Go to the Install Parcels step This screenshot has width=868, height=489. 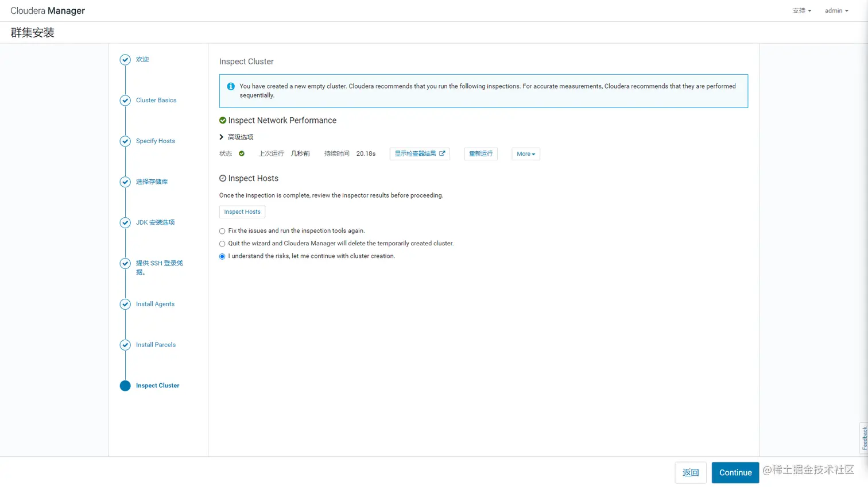point(156,345)
